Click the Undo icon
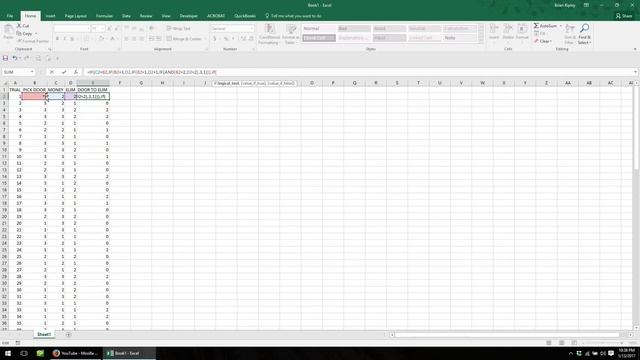This screenshot has width=640, height=360. (14, 58)
